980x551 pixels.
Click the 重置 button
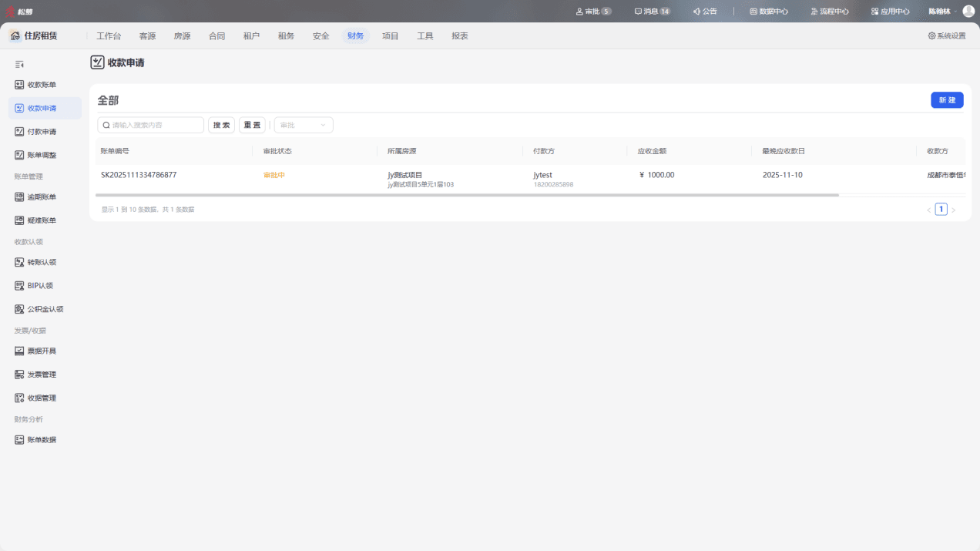252,125
